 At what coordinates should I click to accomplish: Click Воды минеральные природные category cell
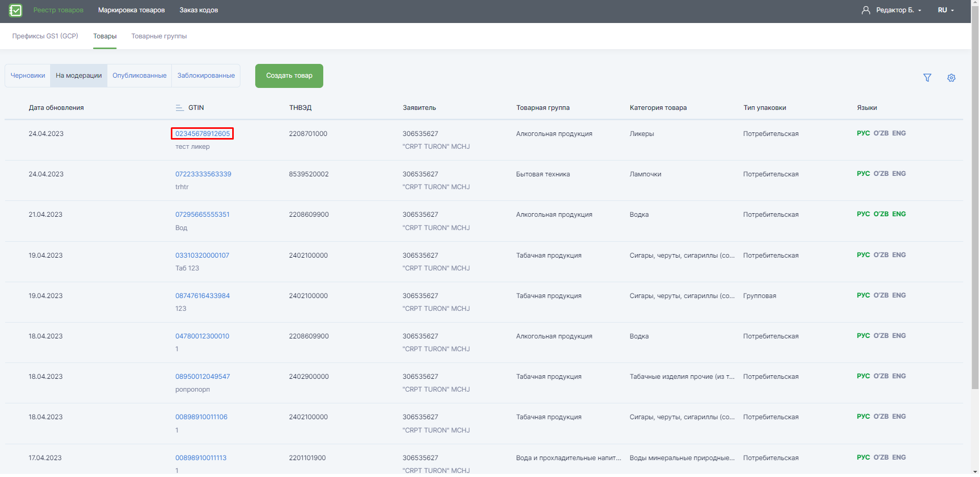pos(682,458)
